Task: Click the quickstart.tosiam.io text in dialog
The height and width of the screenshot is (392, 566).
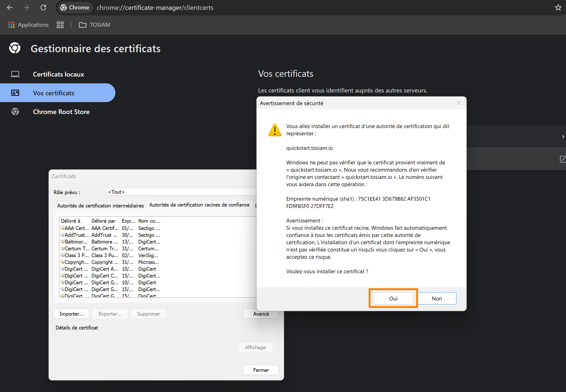Action: coord(309,148)
